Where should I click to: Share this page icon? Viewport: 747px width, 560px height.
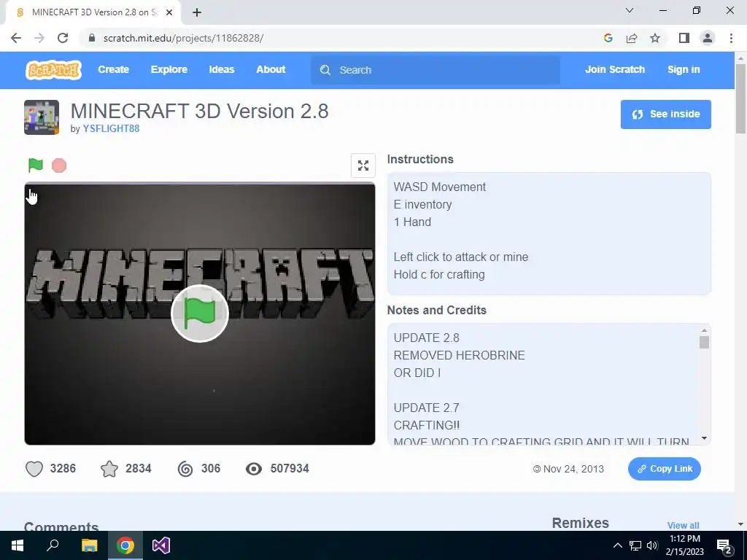click(632, 38)
